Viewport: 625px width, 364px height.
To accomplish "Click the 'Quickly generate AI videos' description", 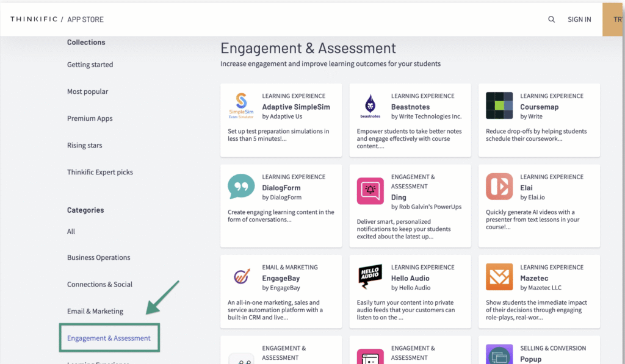I will tap(532, 219).
